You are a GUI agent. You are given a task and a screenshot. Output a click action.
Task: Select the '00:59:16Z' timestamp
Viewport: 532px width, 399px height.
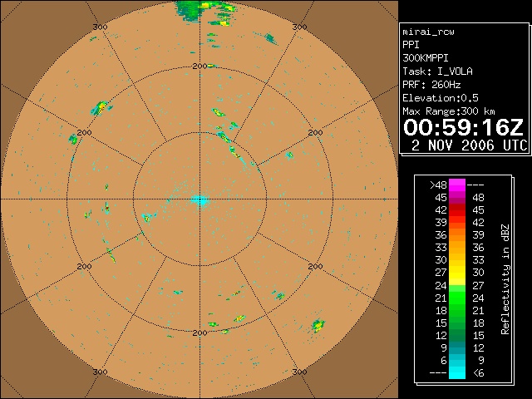[x=464, y=127]
